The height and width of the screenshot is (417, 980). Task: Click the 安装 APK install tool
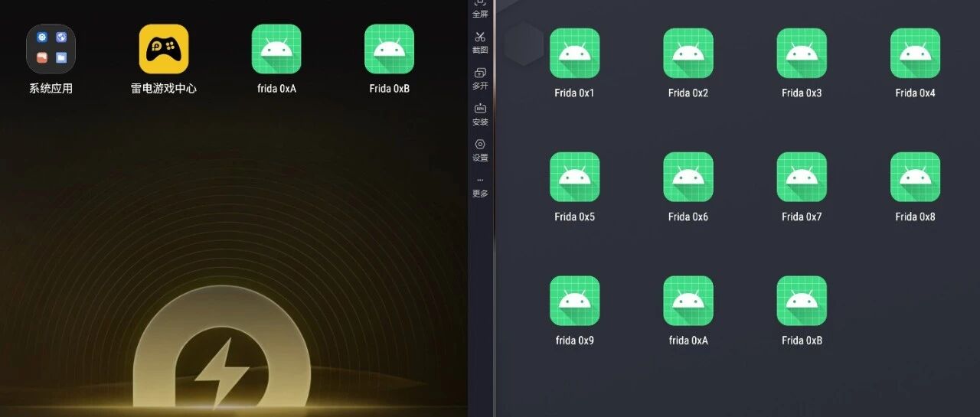click(x=480, y=114)
